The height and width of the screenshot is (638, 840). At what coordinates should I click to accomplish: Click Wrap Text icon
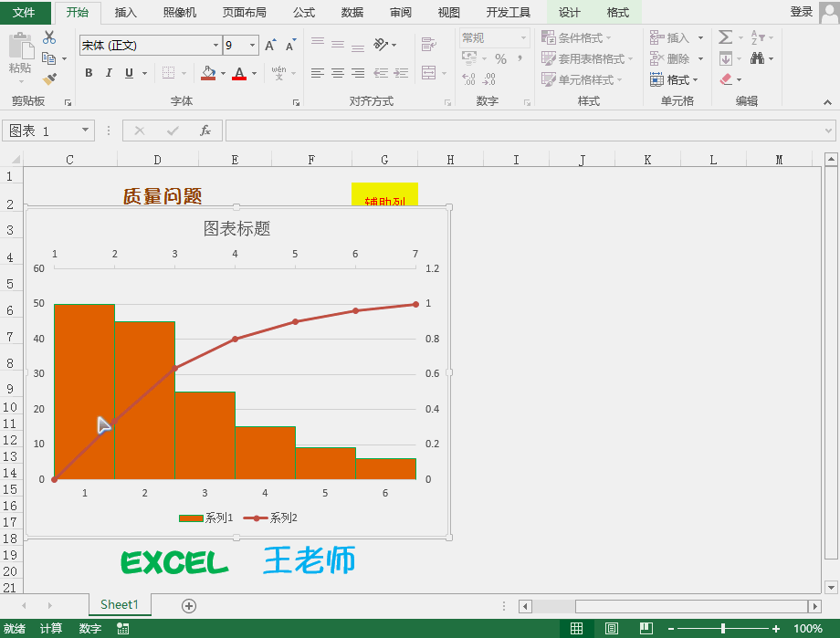428,44
